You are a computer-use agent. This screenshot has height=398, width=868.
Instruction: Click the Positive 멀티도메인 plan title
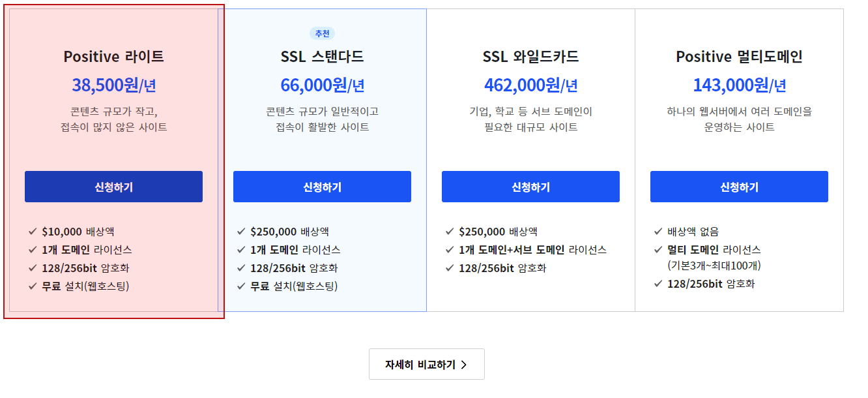pyautogui.click(x=738, y=57)
